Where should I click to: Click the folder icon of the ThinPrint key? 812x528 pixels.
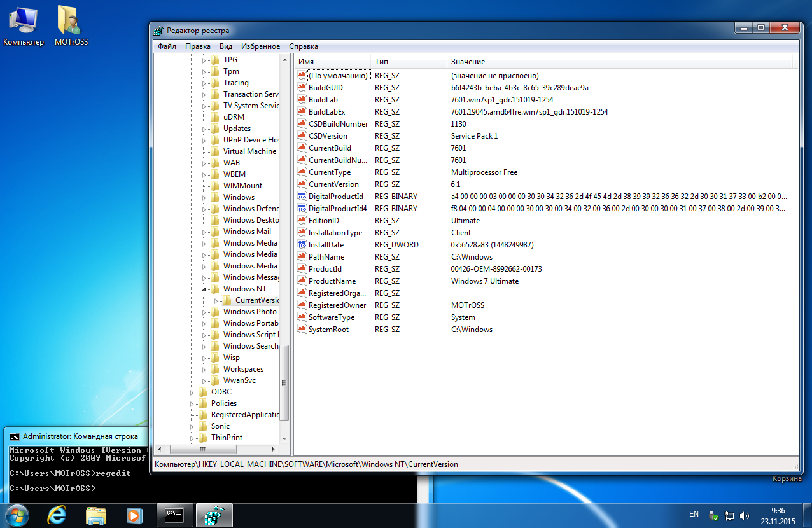[x=202, y=438]
